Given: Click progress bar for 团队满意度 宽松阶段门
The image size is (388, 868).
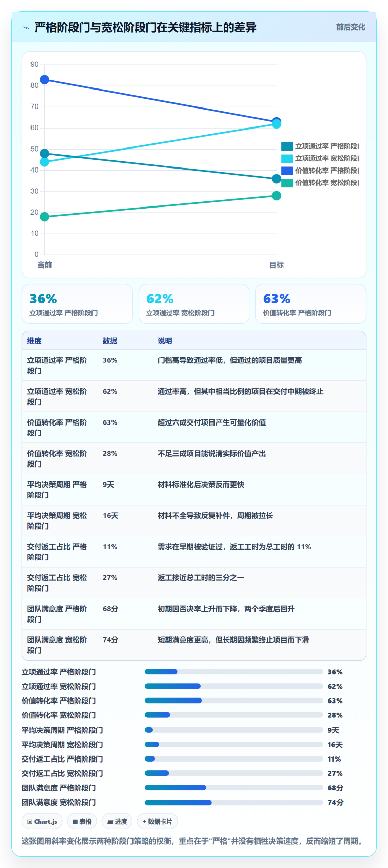Looking at the screenshot, I should pyautogui.click(x=233, y=803).
